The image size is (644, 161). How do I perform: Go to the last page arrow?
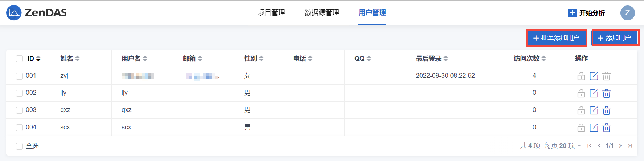tap(630, 146)
